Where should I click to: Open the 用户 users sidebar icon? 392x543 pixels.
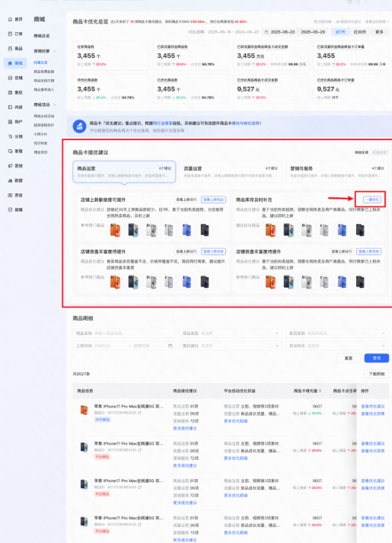(11, 122)
